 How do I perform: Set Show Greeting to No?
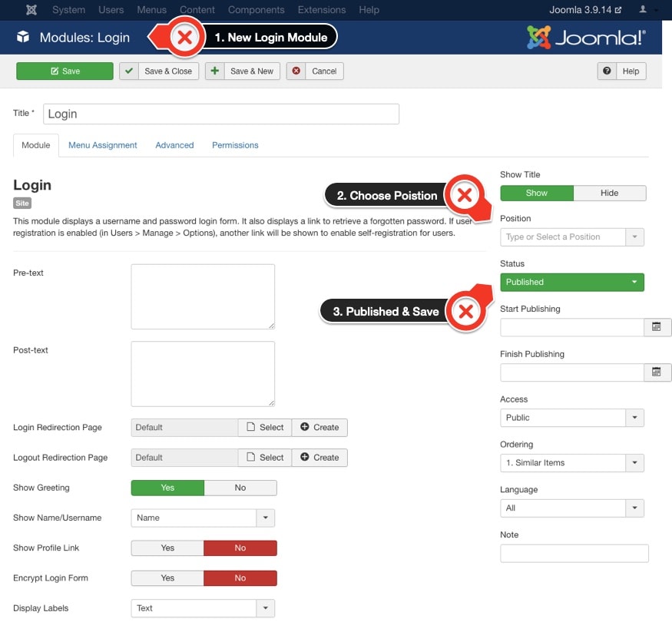240,488
